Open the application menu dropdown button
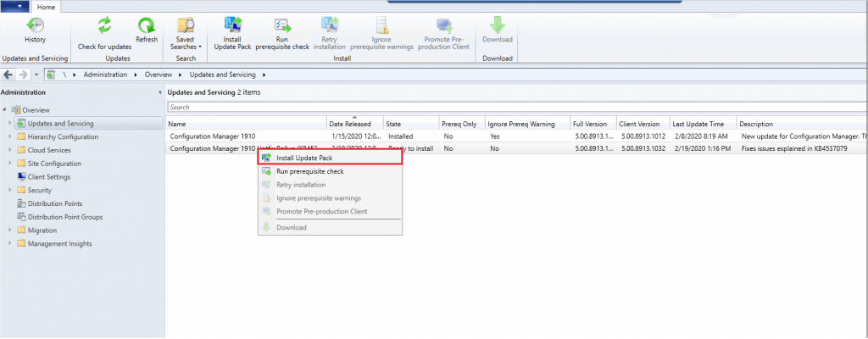This screenshot has height=339, width=868. coord(15,7)
